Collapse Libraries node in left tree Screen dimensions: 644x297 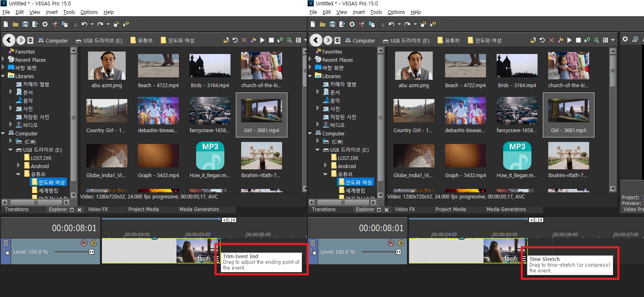click(x=3, y=76)
